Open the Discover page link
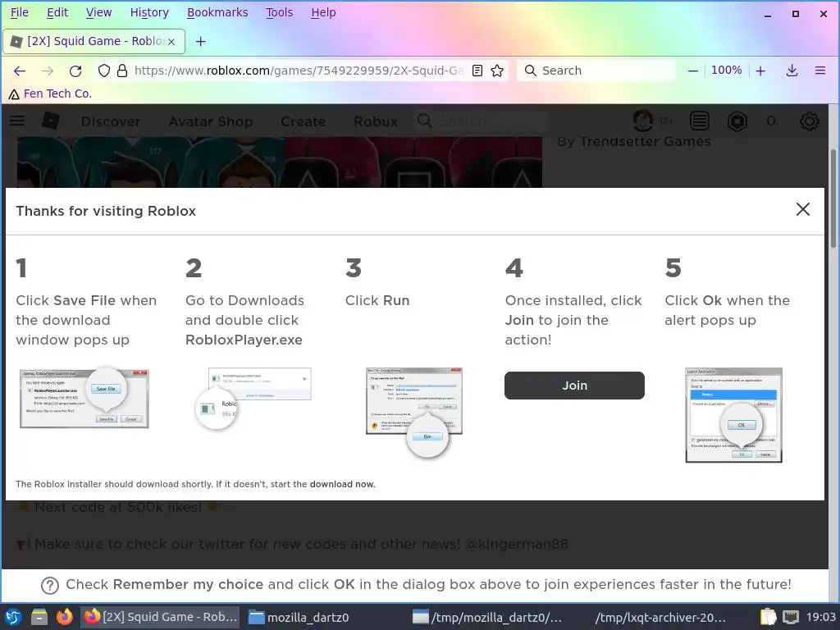840x630 pixels. click(x=111, y=121)
